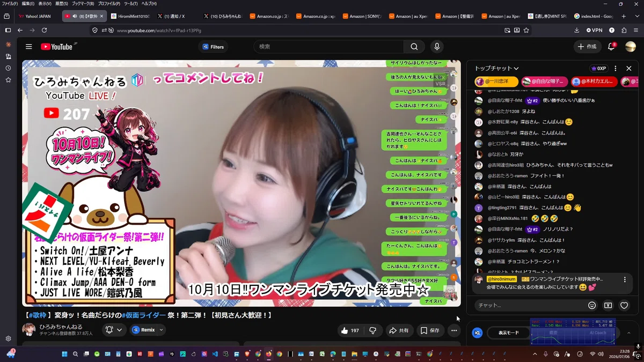Switch to the HiromiMint1010 tab

(130, 16)
